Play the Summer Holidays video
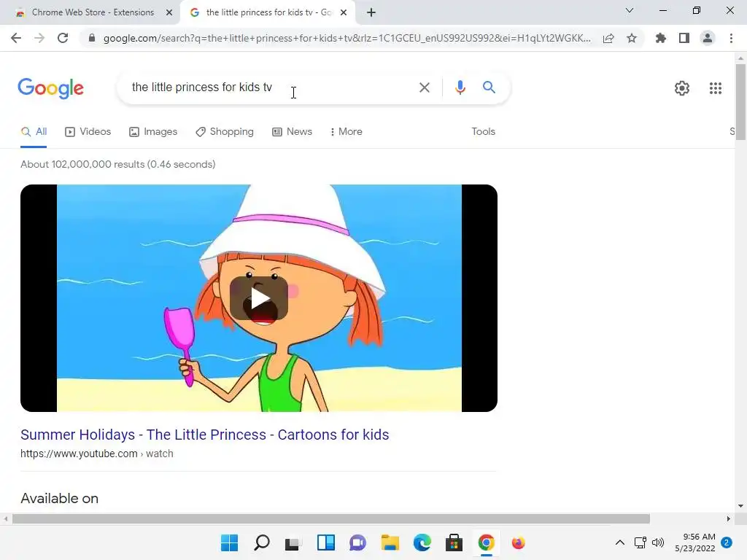The image size is (747, 560). (x=259, y=298)
